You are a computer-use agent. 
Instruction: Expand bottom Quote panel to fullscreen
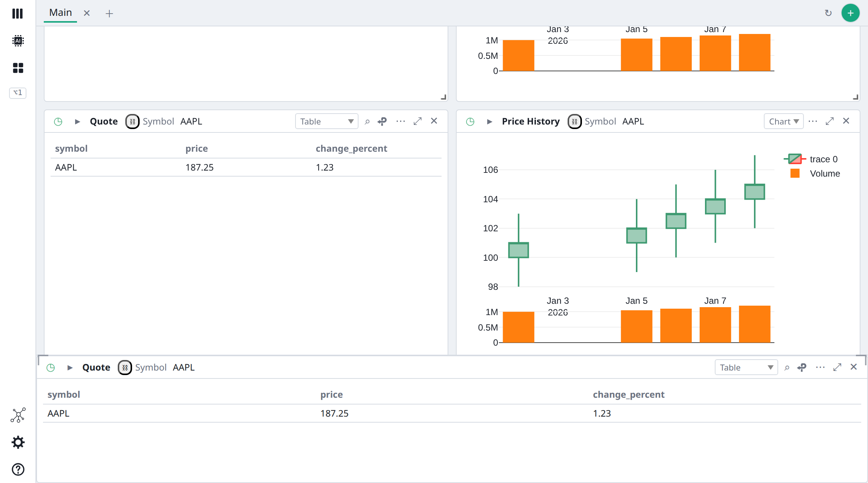coord(837,367)
